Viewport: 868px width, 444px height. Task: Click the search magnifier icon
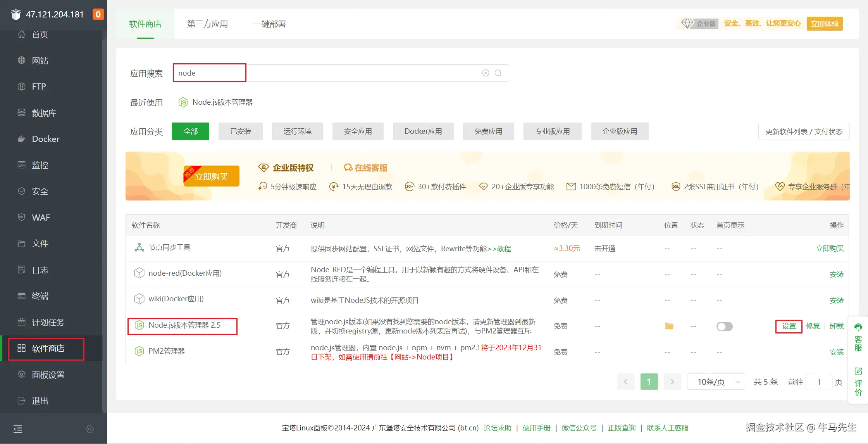click(498, 73)
